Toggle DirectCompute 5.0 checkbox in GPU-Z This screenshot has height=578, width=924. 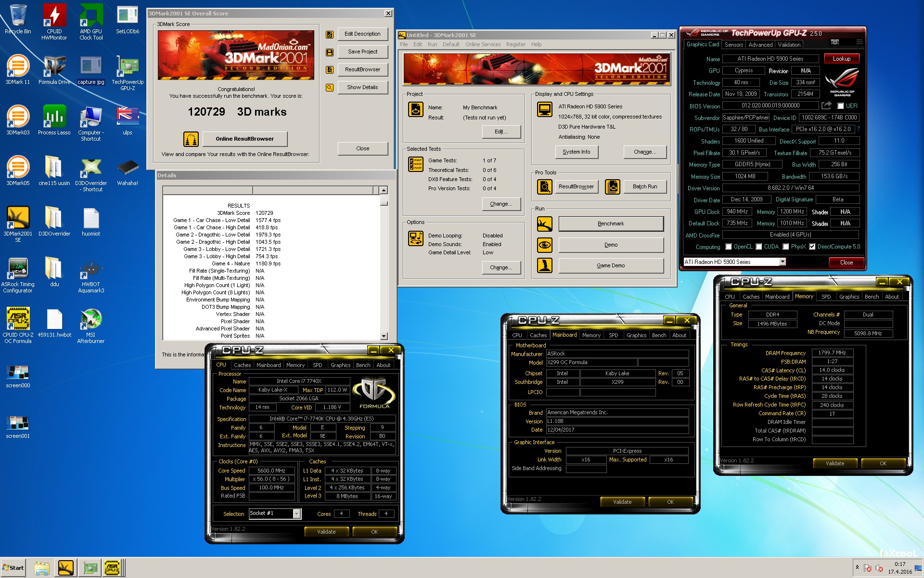pos(812,247)
